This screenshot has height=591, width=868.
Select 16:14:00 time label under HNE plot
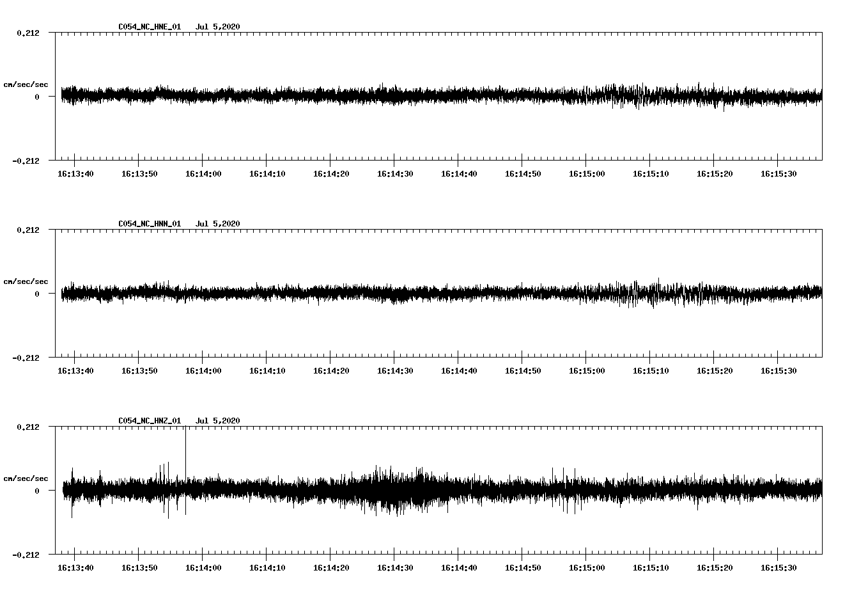click(203, 174)
